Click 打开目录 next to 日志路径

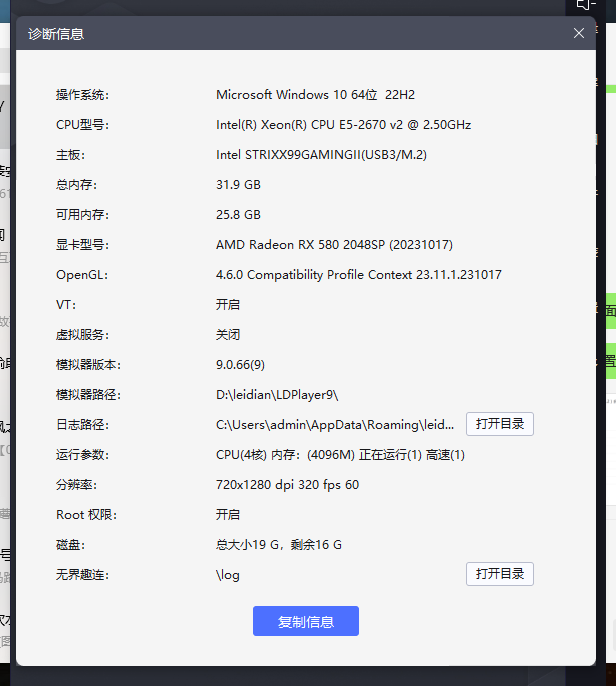pyautogui.click(x=499, y=424)
